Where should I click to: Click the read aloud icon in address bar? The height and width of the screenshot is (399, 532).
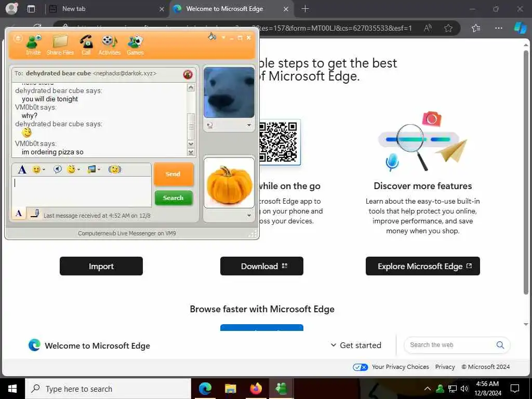coord(428,28)
